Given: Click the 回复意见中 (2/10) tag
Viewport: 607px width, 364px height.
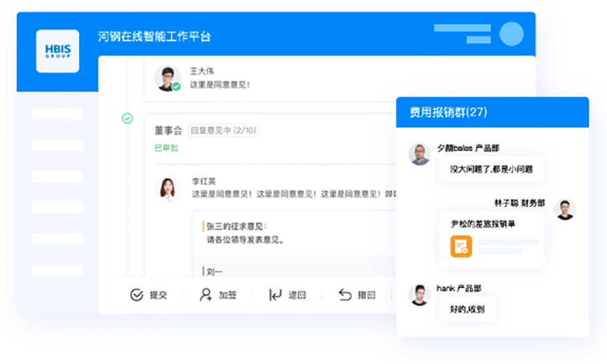Looking at the screenshot, I should (223, 130).
